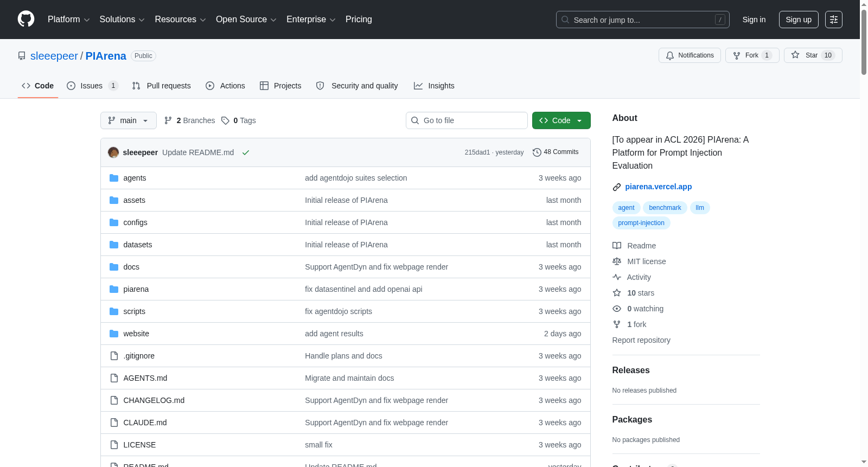
Task: Select the benchmark topic tag
Action: (x=665, y=208)
